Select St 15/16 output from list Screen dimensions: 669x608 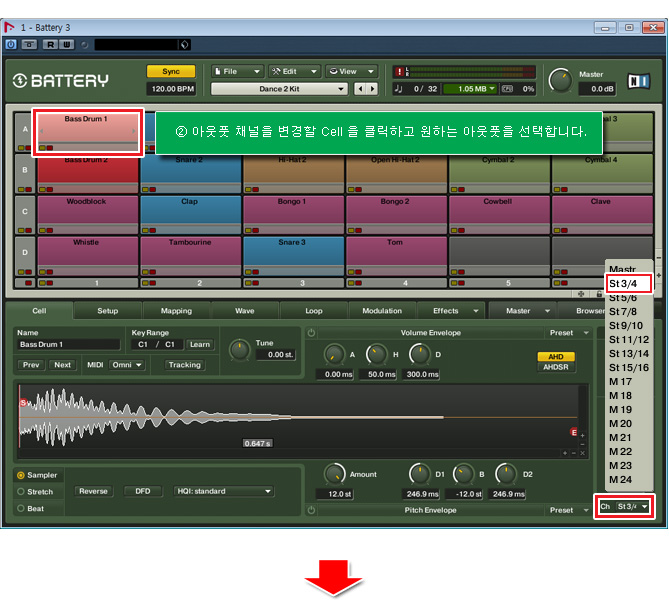(x=628, y=367)
